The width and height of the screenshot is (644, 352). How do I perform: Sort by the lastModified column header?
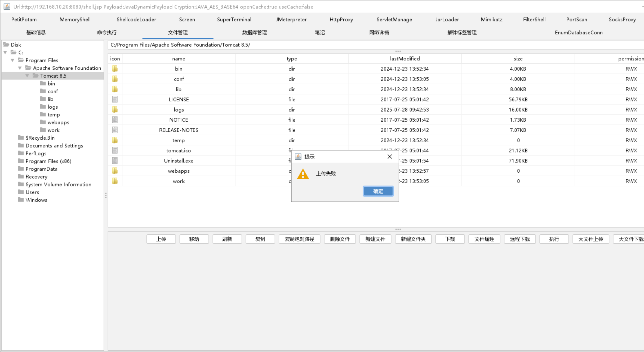click(405, 59)
